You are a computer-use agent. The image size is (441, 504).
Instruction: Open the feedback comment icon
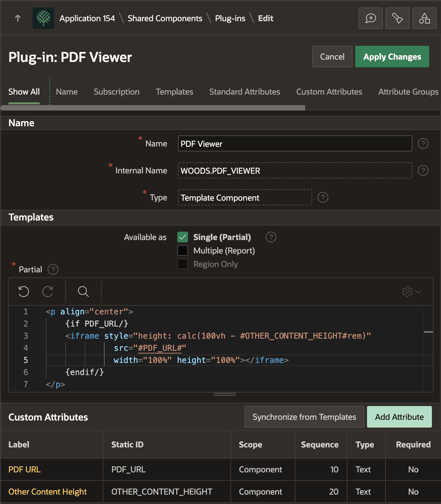point(371,18)
